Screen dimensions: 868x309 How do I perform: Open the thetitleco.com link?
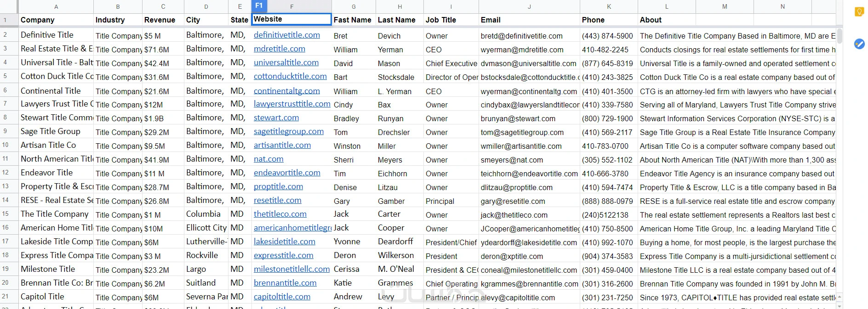tap(280, 214)
